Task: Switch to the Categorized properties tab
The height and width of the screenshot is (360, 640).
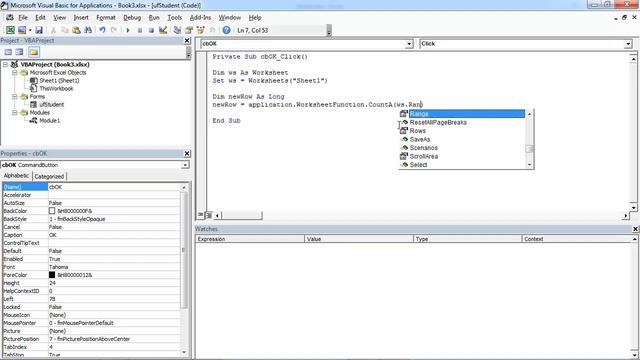Action: point(49,176)
